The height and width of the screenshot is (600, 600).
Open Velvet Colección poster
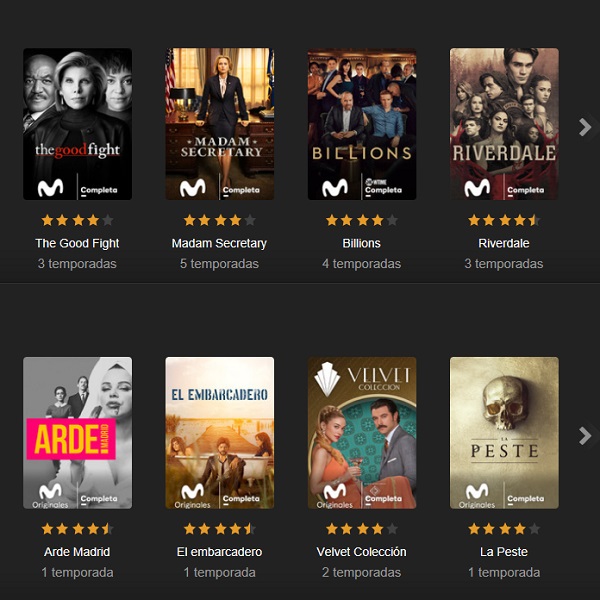tap(362, 433)
